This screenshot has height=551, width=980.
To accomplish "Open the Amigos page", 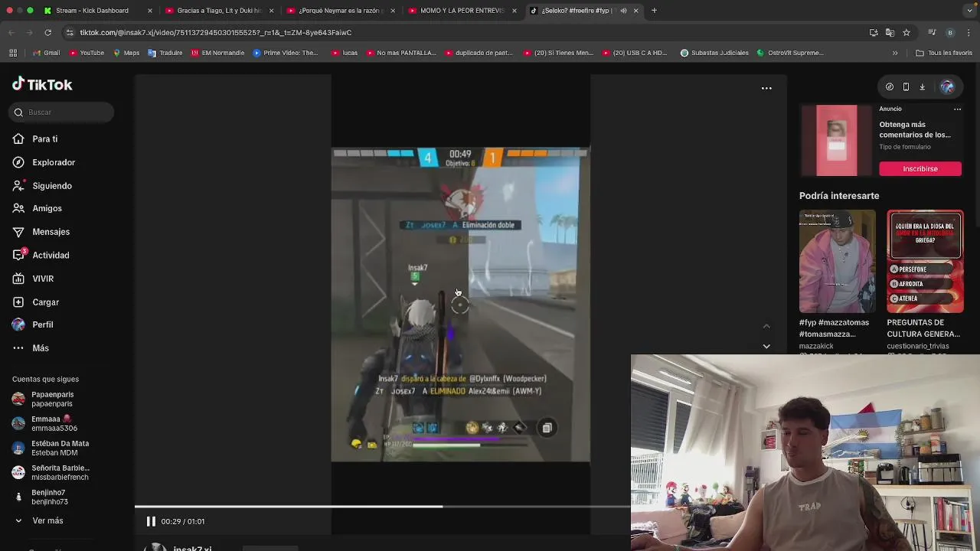I will [x=47, y=208].
